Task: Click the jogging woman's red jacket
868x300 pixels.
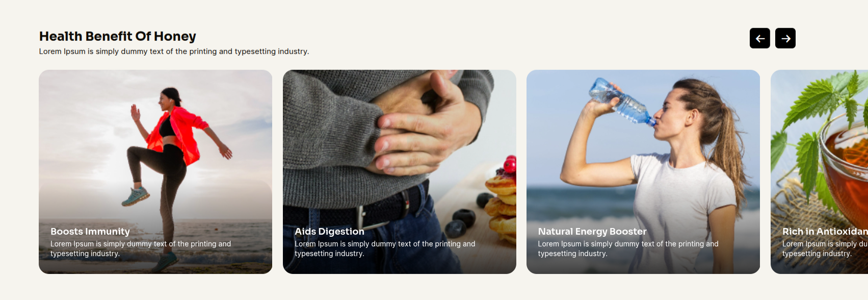Action: pos(176,134)
